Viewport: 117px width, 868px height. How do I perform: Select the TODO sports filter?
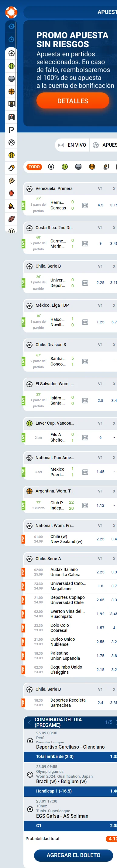[34, 167]
